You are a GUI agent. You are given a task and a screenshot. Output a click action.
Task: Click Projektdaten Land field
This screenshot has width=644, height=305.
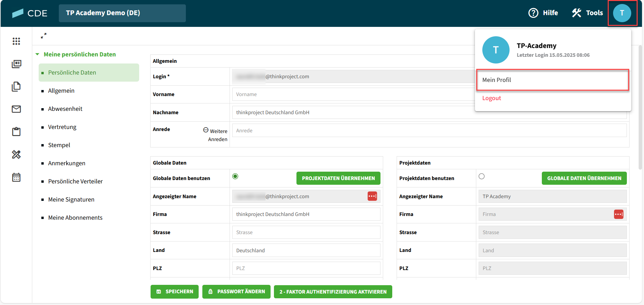553,251
